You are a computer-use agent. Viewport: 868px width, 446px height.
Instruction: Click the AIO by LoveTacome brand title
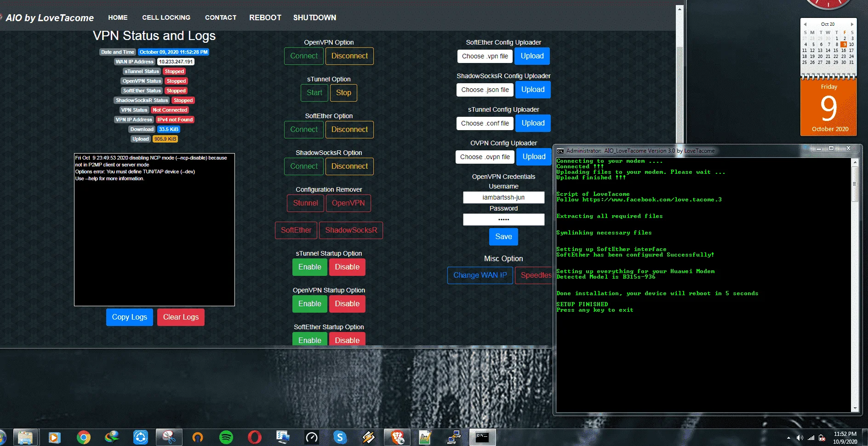(x=50, y=18)
